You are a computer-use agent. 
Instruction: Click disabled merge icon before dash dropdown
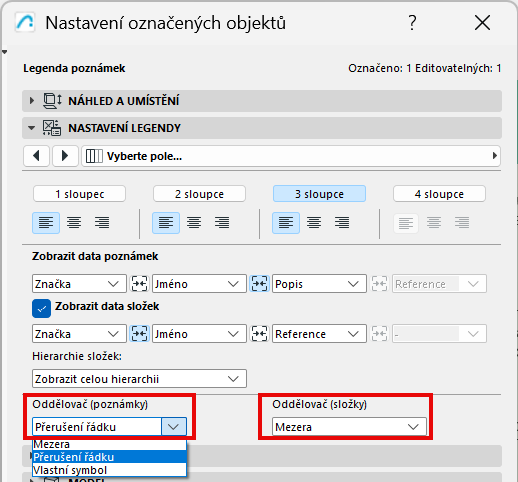379,334
